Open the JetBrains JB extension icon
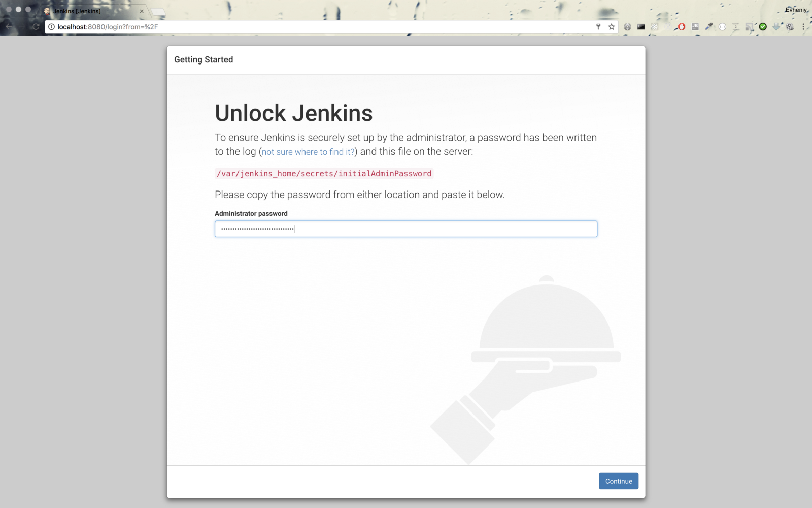812x508 pixels. 695,27
